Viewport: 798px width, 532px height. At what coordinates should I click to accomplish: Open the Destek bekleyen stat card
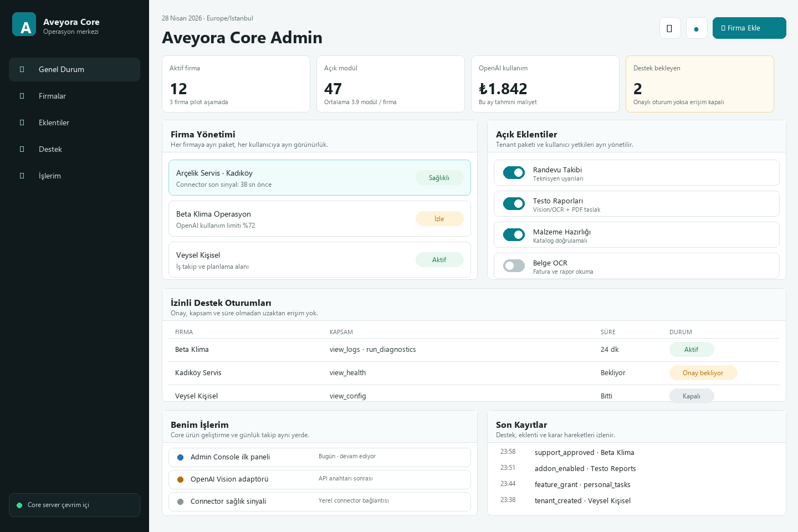(x=699, y=84)
